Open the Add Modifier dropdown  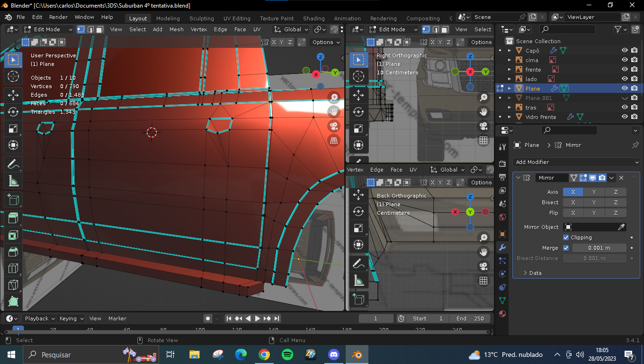click(x=576, y=162)
